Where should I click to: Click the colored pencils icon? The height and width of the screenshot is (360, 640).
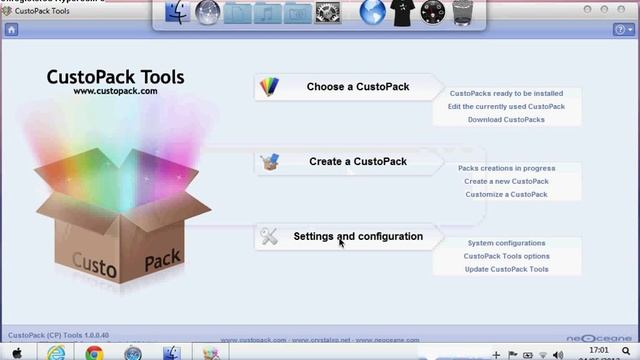click(x=269, y=87)
